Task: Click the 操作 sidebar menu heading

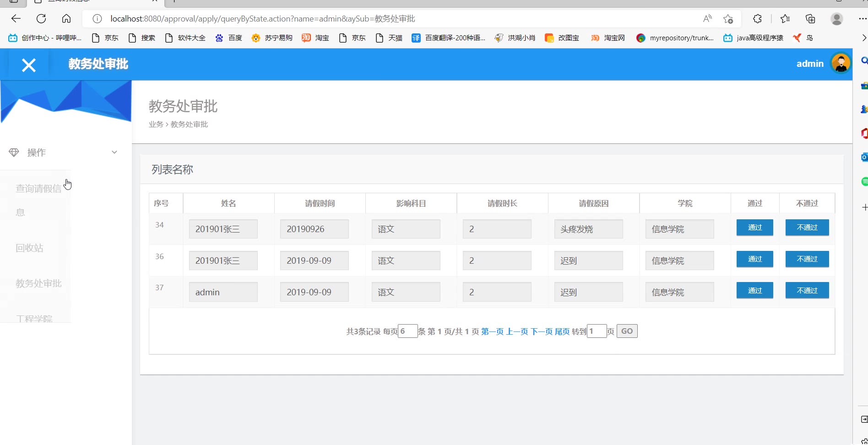Action: (37, 152)
